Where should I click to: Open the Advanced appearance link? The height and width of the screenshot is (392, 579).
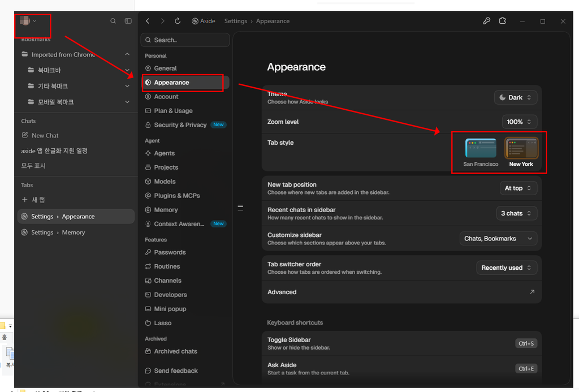(401, 292)
